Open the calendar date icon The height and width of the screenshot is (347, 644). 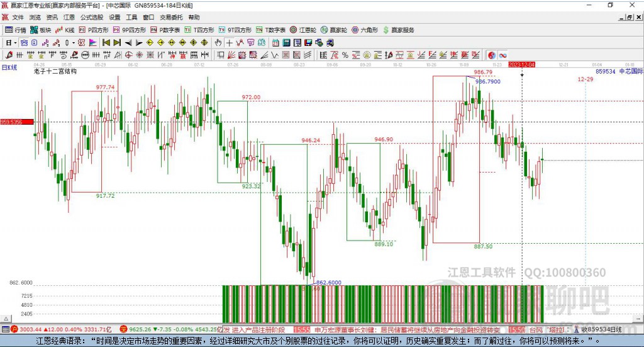(x=275, y=43)
